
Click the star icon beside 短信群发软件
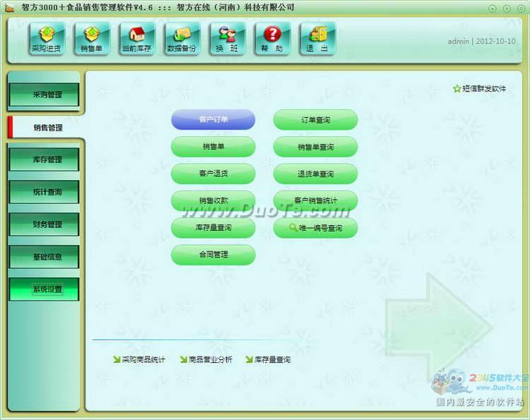pos(457,89)
